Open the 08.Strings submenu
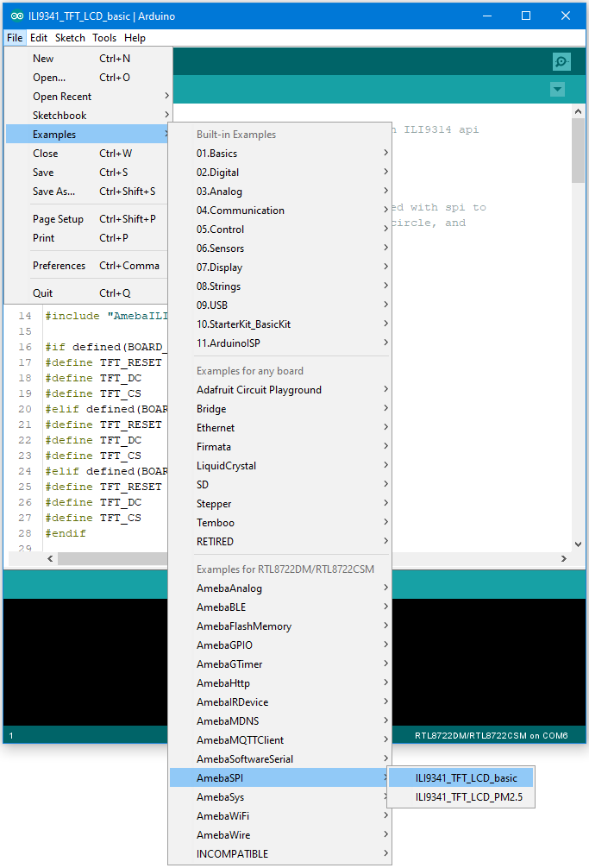 [x=280, y=286]
